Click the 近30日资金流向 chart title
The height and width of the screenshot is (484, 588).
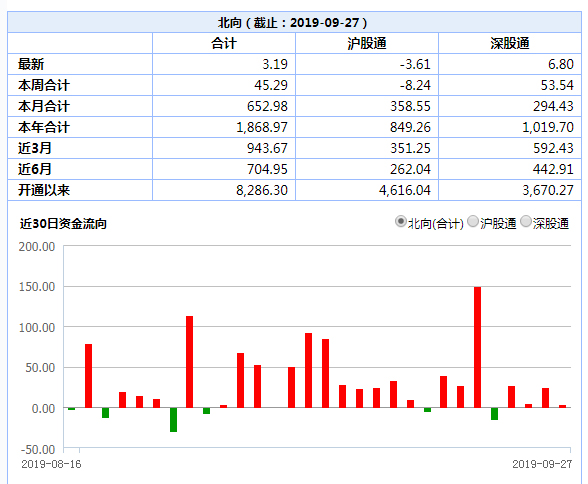tap(63, 224)
